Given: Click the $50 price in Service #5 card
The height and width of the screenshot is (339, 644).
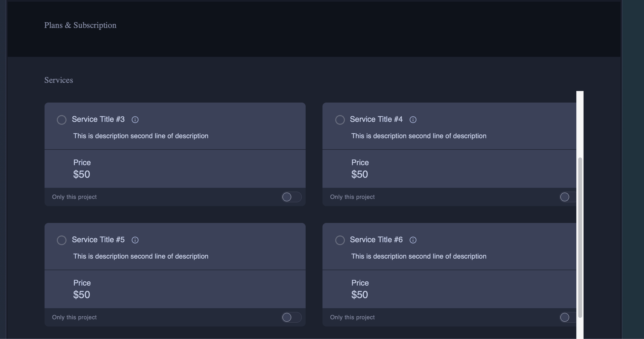Looking at the screenshot, I should pos(81,295).
